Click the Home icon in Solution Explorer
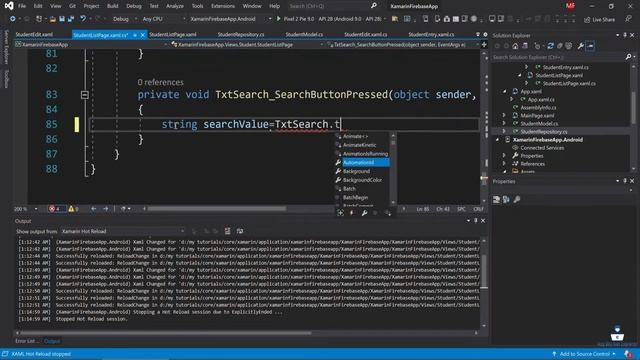640x360 pixels. pos(515,46)
